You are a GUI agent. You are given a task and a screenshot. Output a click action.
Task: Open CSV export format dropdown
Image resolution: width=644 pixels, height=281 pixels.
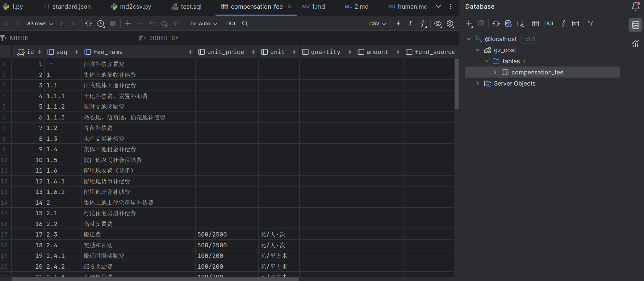point(378,23)
